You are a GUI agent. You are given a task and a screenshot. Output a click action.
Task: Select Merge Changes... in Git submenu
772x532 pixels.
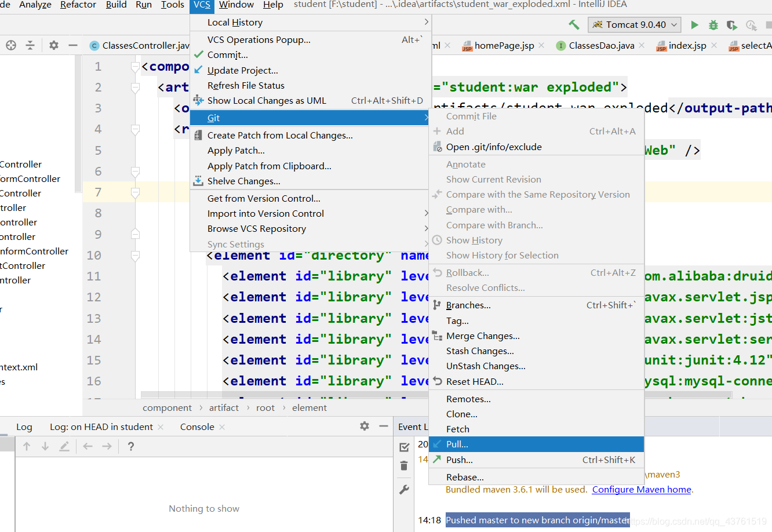536,336
